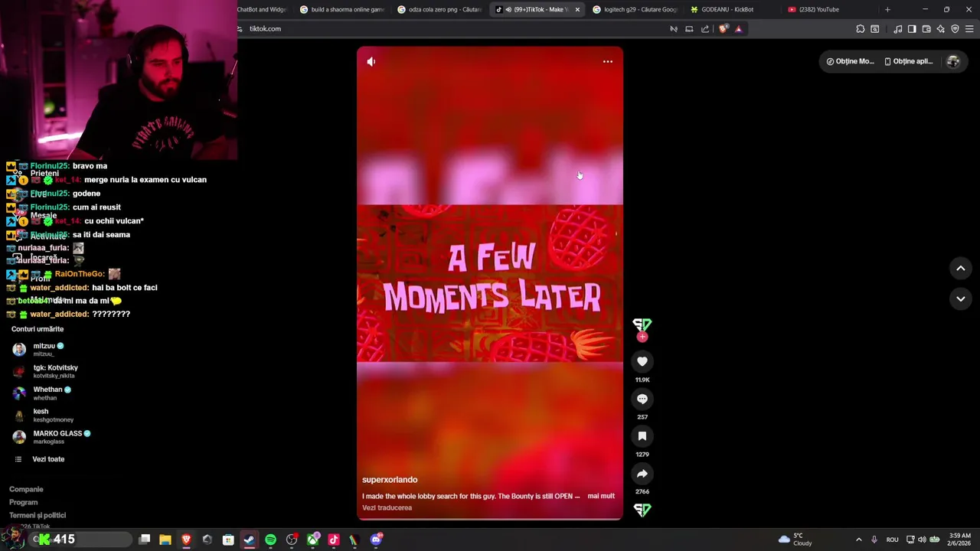Open the three-dots video options menu

(608, 61)
